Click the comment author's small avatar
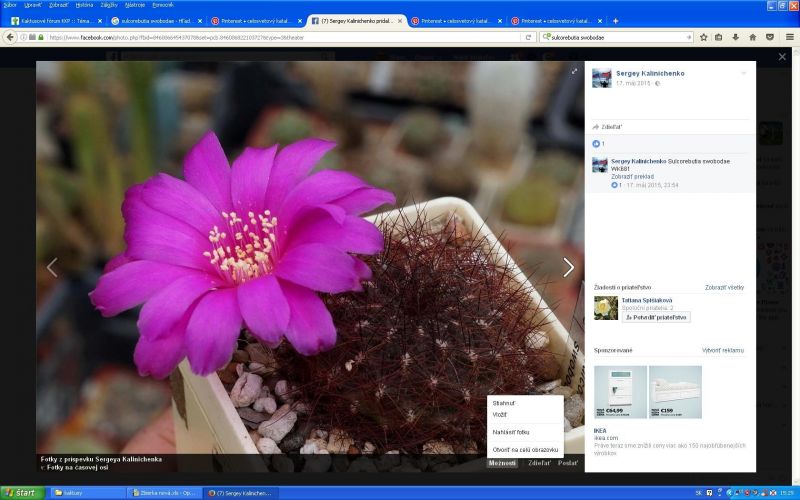This screenshot has width=800, height=500. pyautogui.click(x=599, y=165)
